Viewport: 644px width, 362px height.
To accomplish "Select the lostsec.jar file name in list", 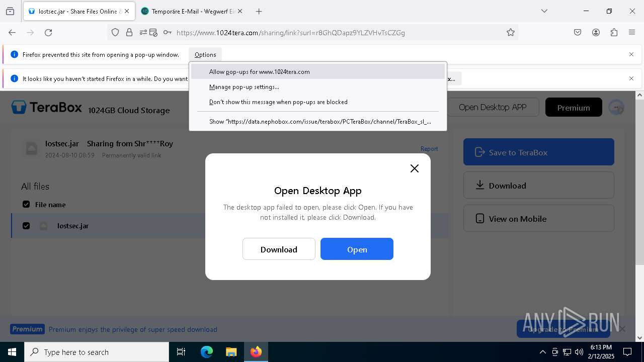I will [73, 226].
